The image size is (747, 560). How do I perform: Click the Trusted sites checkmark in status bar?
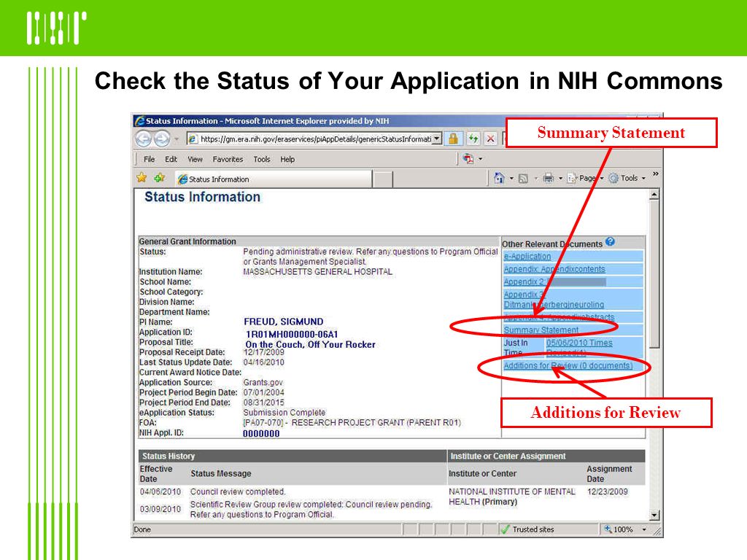(x=506, y=529)
